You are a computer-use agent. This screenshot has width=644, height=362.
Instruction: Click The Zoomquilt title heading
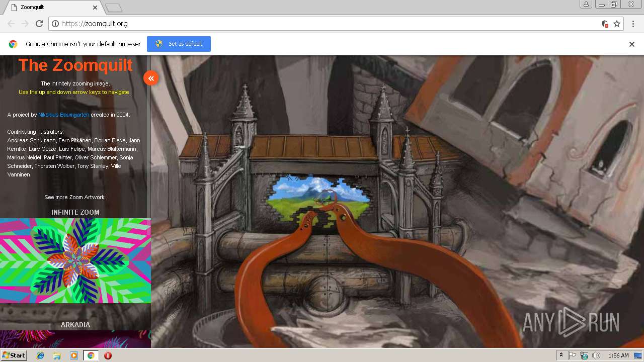(x=75, y=65)
